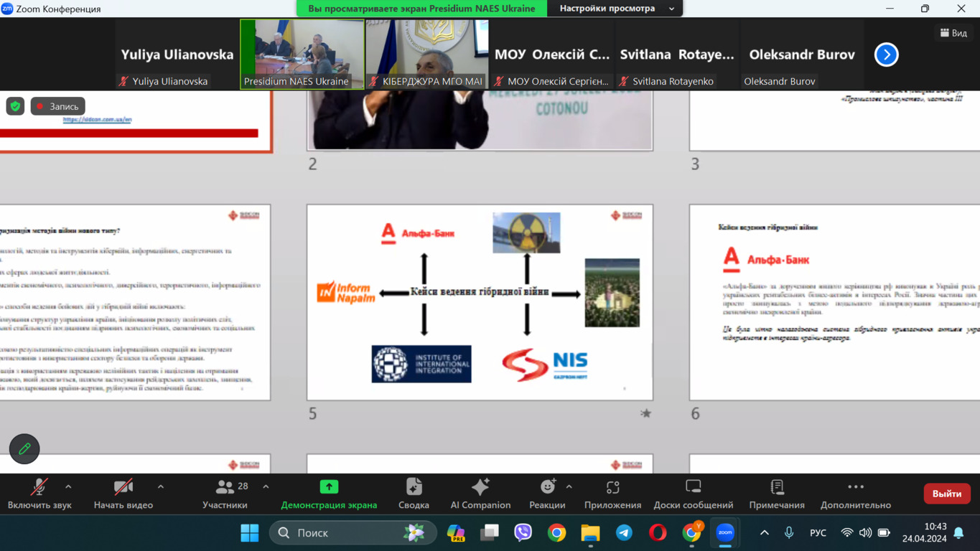Viewport: 980px width, 551px height.
Task: Unmute the microphone with Включить звук
Action: (x=39, y=494)
